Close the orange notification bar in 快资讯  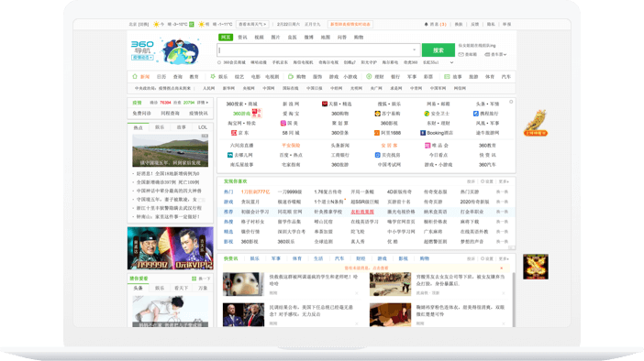(502, 268)
